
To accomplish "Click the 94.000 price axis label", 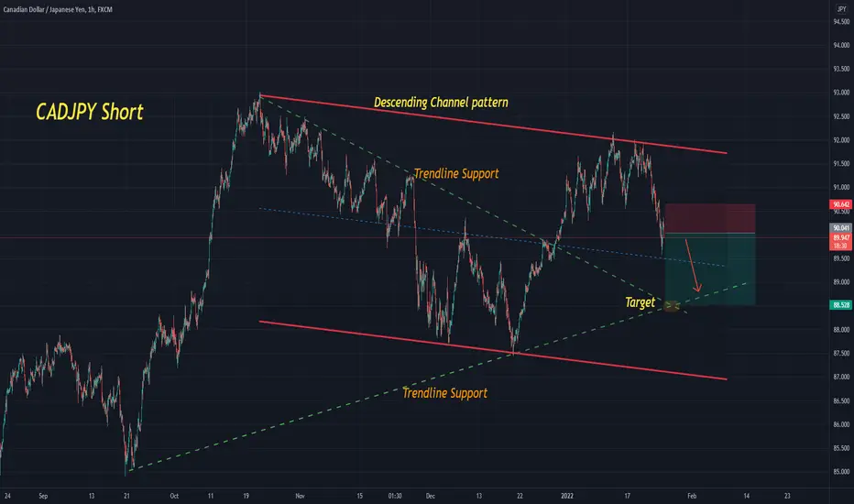I will [x=841, y=45].
